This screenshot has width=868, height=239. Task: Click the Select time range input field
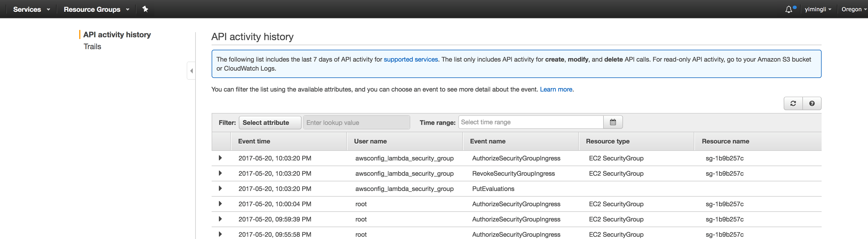pos(531,122)
